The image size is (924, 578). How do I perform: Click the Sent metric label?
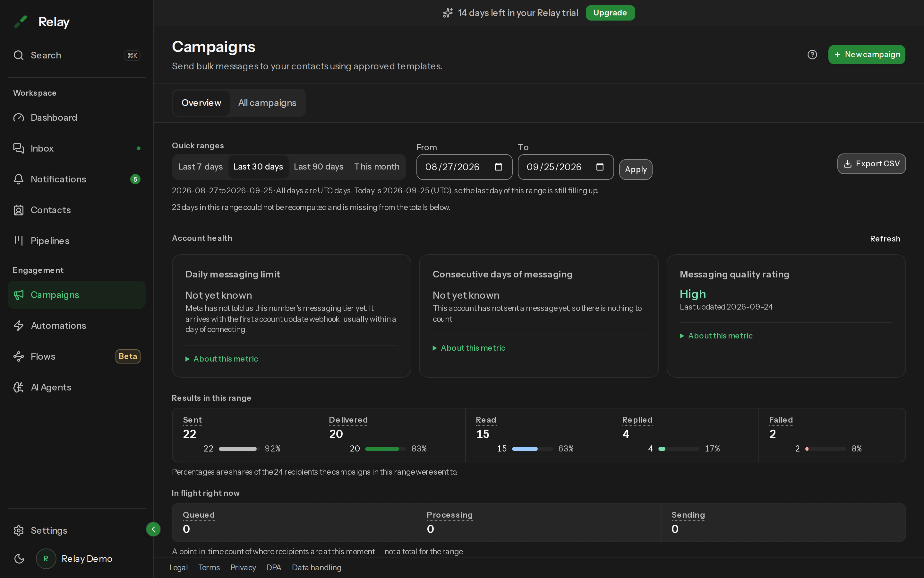click(x=193, y=420)
